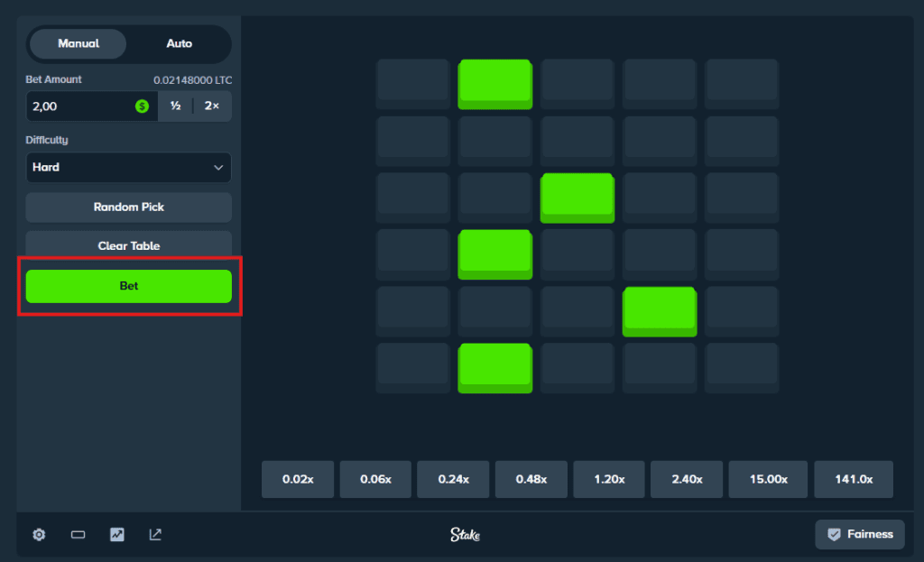The image size is (924, 562).
Task: Click Random Pick
Action: pyautogui.click(x=128, y=207)
